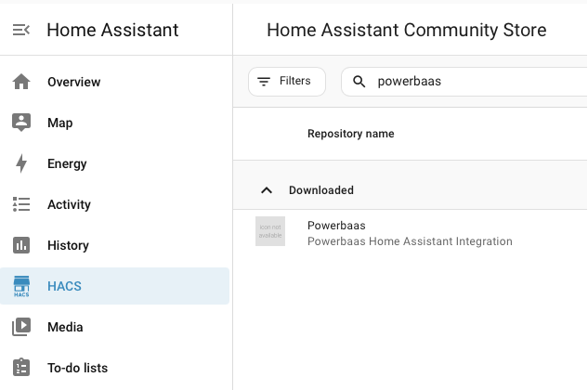Click the Overview home icon

point(21,82)
